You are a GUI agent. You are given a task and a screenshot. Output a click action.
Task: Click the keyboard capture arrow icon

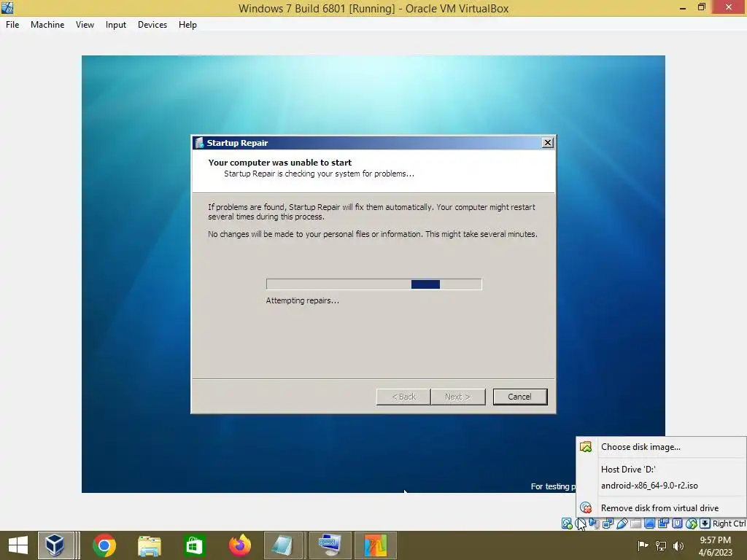[x=705, y=524]
